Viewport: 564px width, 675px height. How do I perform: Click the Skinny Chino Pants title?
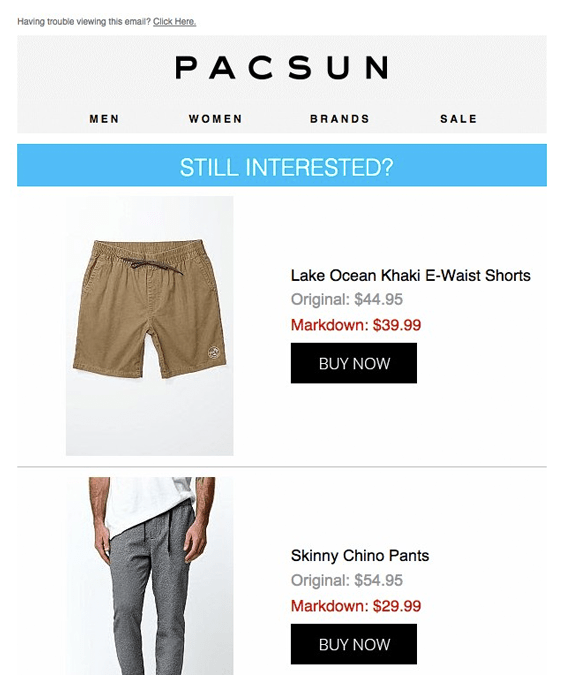(x=360, y=556)
